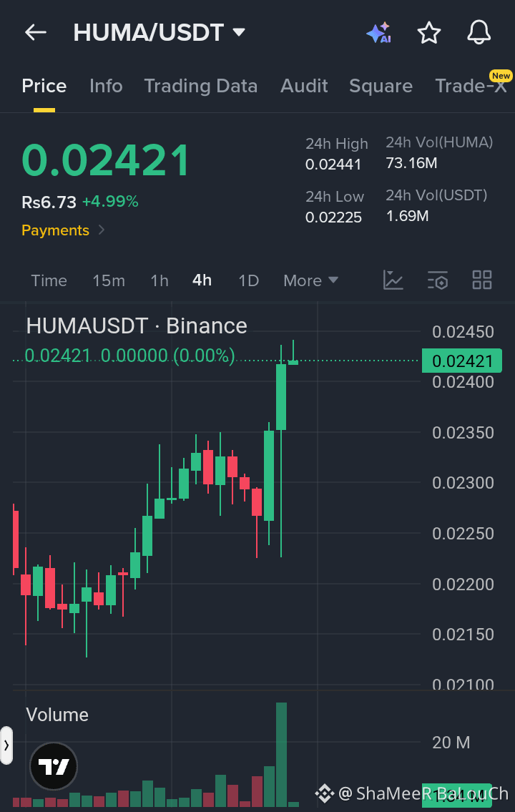Expand the More intervals dropdown
Viewport: 515px width, 812px height.
point(310,280)
